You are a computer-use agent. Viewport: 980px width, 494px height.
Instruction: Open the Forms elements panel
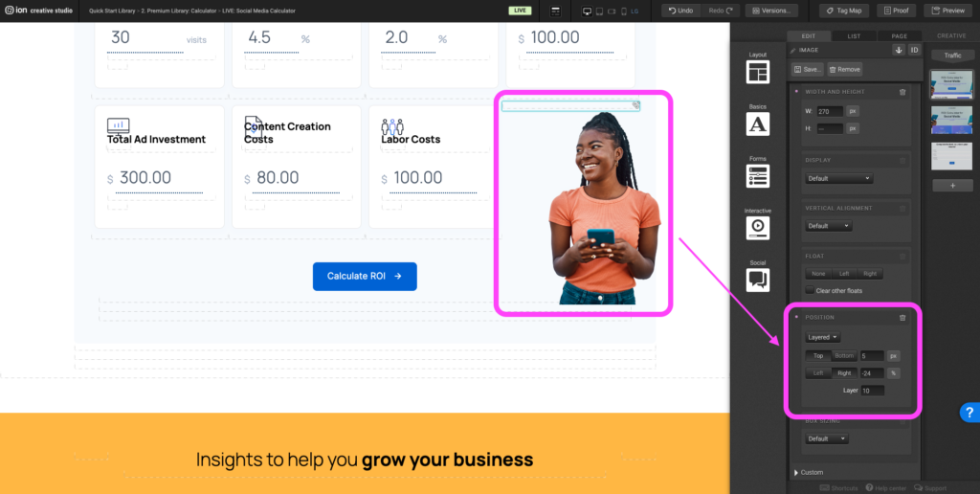[758, 172]
